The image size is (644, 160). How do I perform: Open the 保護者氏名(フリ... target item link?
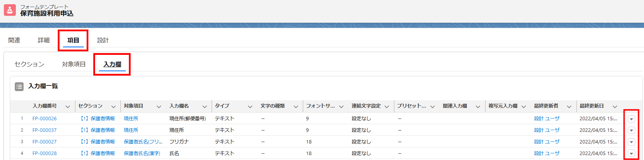click(143, 142)
